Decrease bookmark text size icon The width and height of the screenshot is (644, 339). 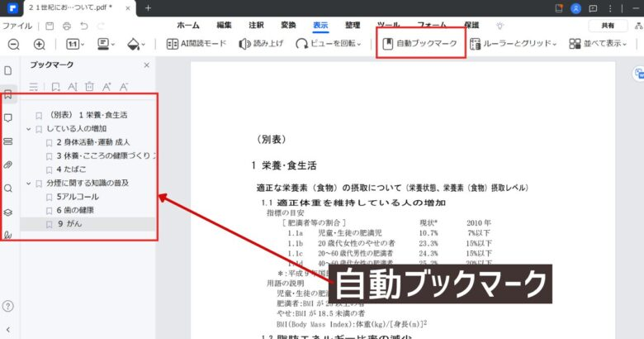(124, 87)
